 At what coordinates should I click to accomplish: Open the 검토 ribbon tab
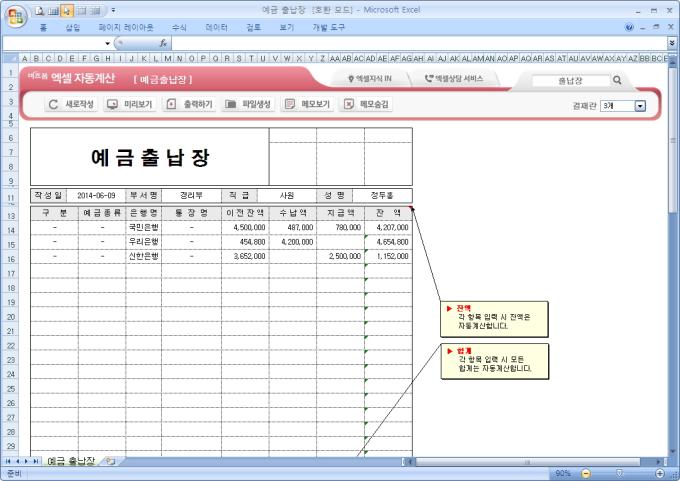[253, 28]
